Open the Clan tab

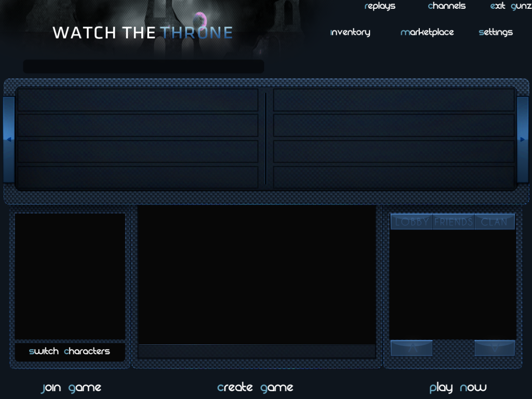tap(495, 222)
